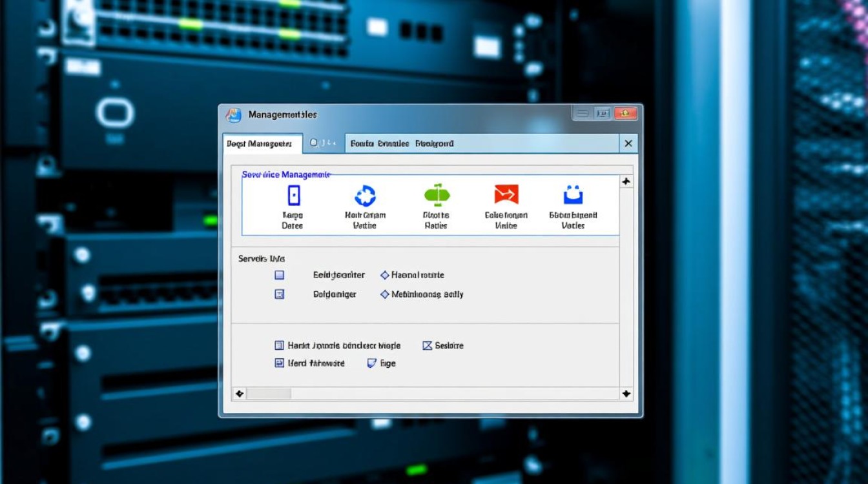This screenshot has width=868, height=484.
Task: Click the red envelope mail icon
Action: [x=506, y=194]
